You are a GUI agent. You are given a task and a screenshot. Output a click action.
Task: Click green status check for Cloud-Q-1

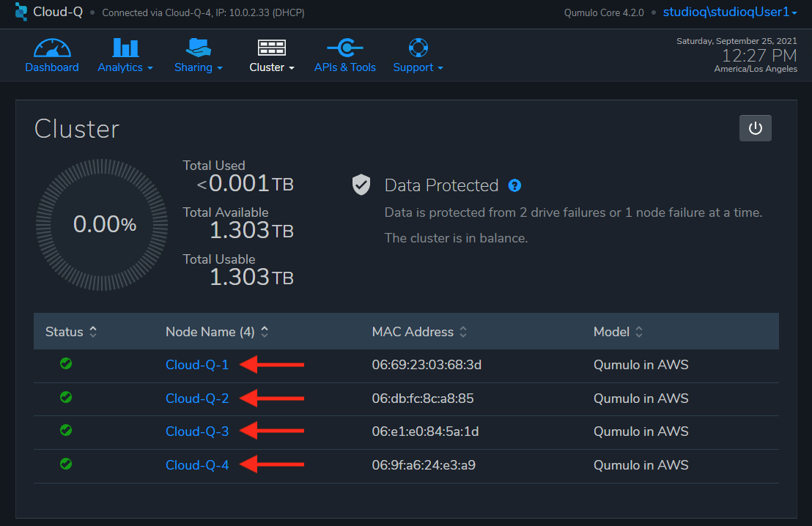[x=66, y=363]
